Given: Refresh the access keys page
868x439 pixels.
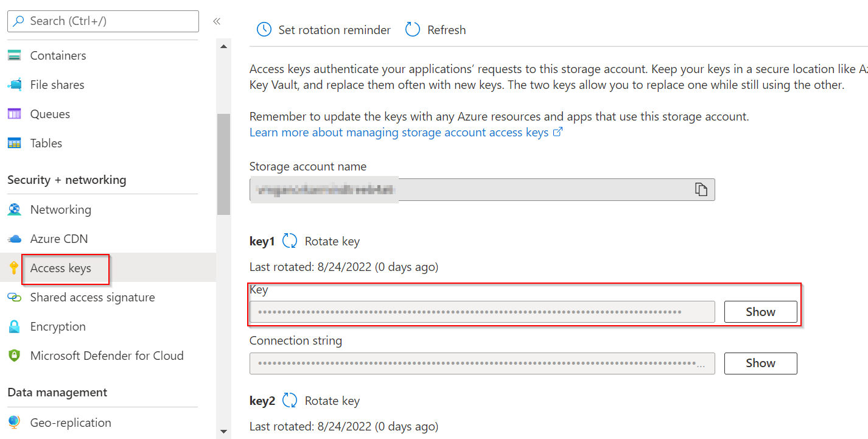Looking at the screenshot, I should point(435,29).
